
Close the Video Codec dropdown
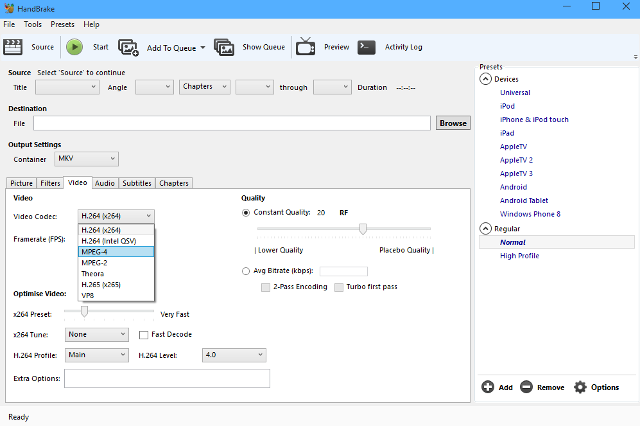tap(116, 216)
